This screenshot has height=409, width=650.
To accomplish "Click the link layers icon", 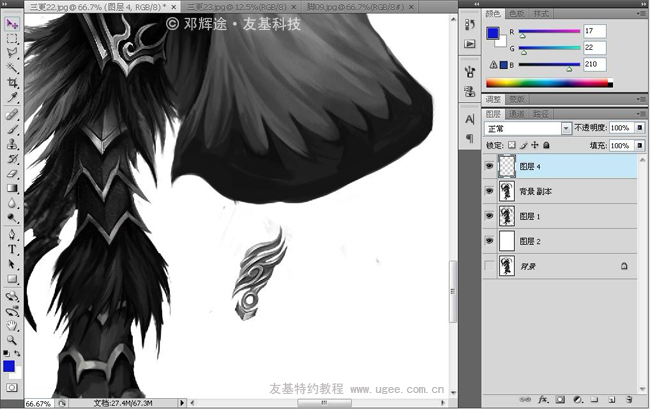I will (x=525, y=399).
